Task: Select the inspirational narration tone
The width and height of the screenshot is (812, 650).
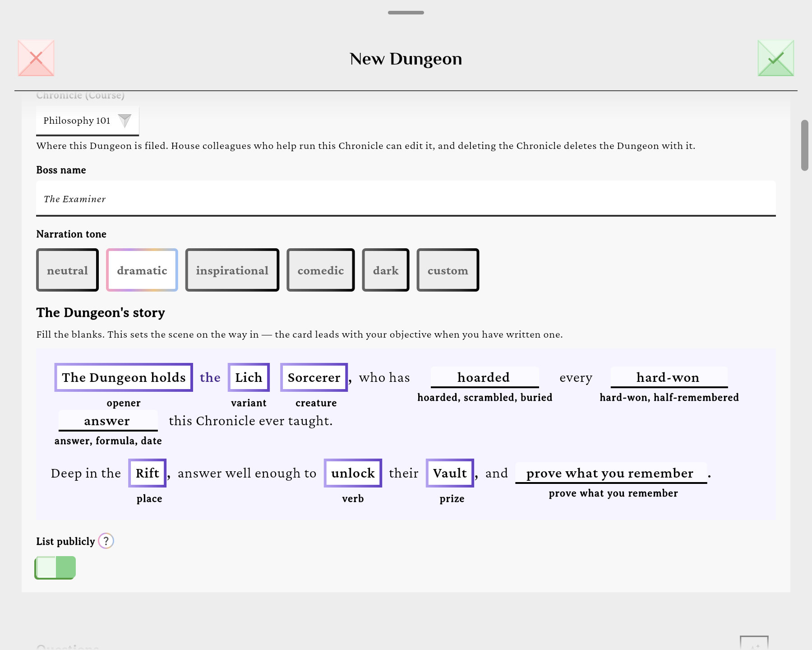Action: coord(232,270)
